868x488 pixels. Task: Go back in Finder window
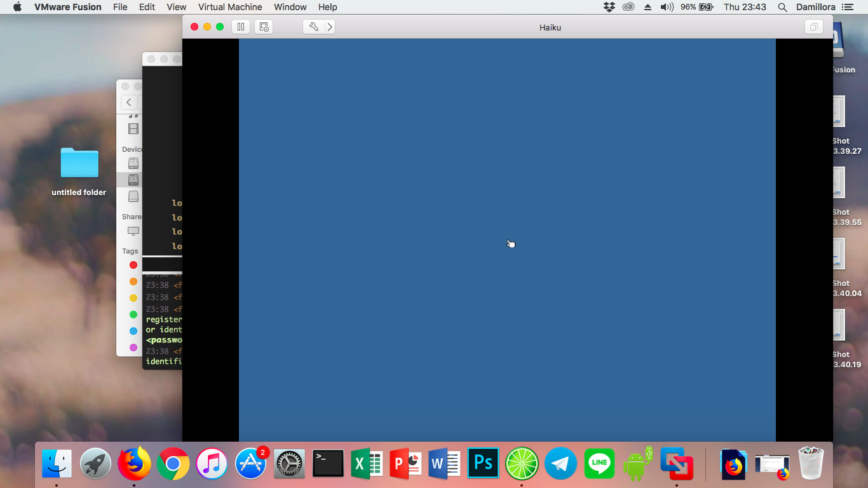click(x=129, y=102)
